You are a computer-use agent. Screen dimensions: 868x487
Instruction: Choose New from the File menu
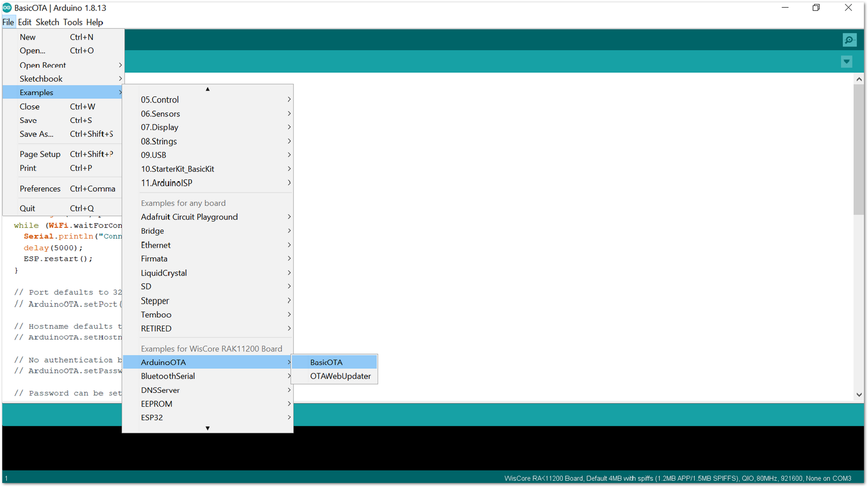[63, 37]
